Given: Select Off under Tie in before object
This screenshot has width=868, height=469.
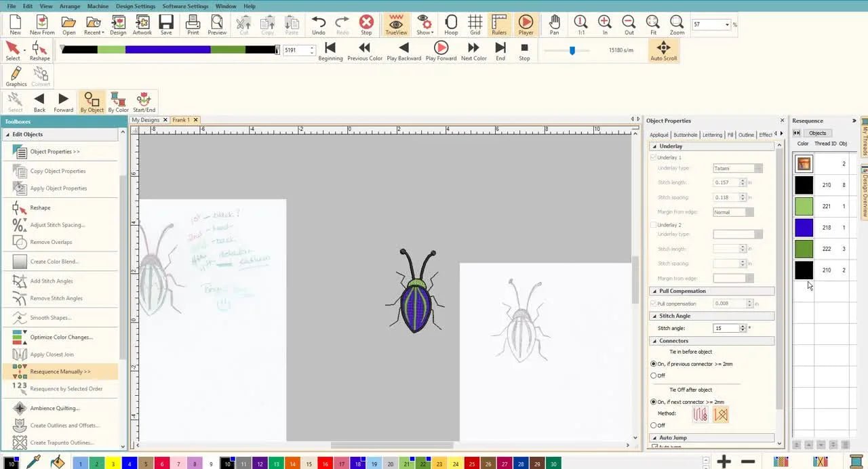Looking at the screenshot, I should point(654,375).
